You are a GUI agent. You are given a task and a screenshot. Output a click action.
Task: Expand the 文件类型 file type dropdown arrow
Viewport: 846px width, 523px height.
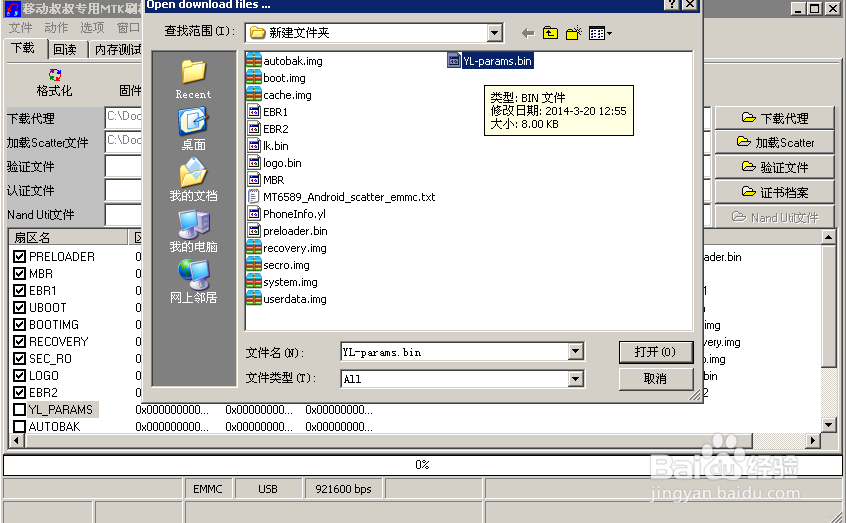point(576,378)
